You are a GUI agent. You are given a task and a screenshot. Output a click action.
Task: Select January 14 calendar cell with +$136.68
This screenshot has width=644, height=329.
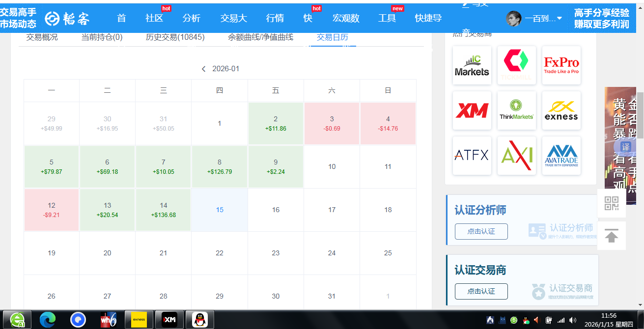tap(164, 210)
